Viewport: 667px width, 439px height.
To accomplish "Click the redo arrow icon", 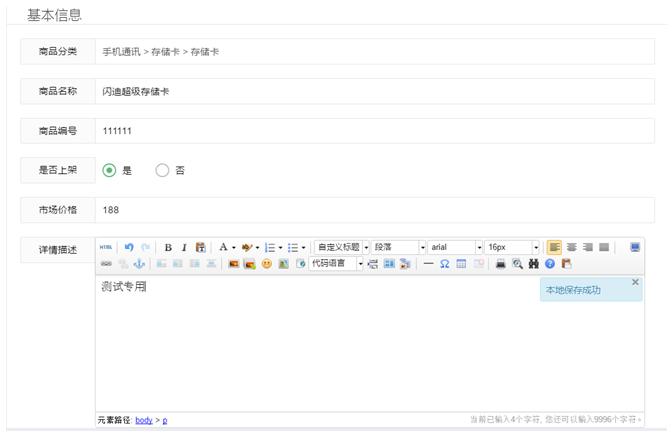I will click(x=145, y=247).
